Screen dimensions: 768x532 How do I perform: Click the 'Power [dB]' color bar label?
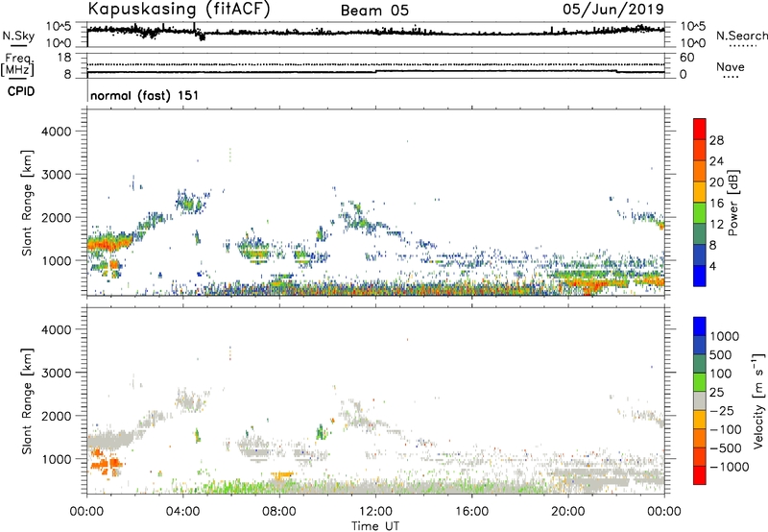[x=732, y=203]
